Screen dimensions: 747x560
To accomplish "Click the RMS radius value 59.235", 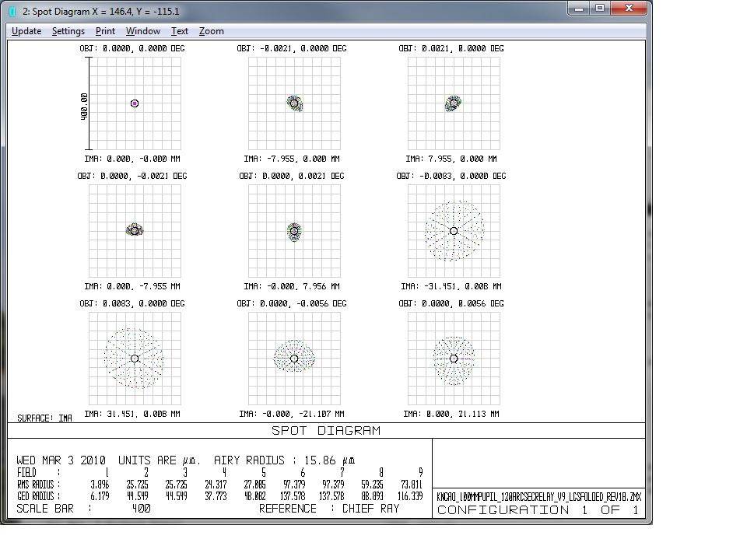I will [372, 485].
